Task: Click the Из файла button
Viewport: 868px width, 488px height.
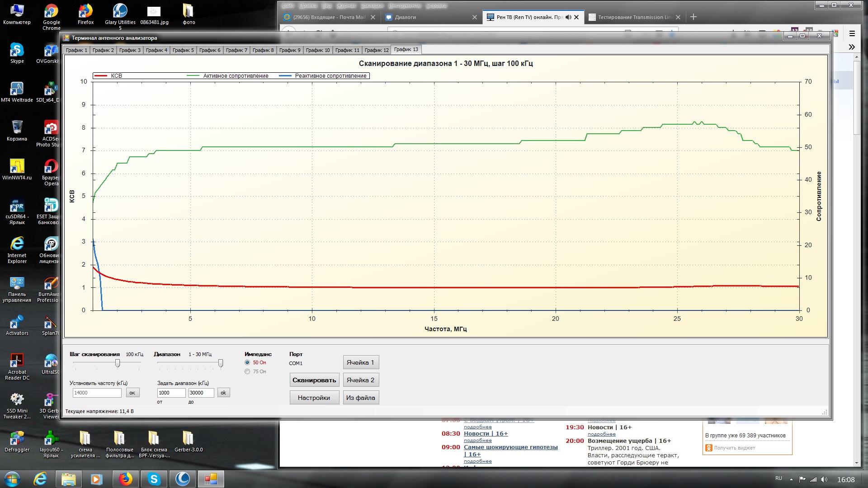Action: [360, 398]
